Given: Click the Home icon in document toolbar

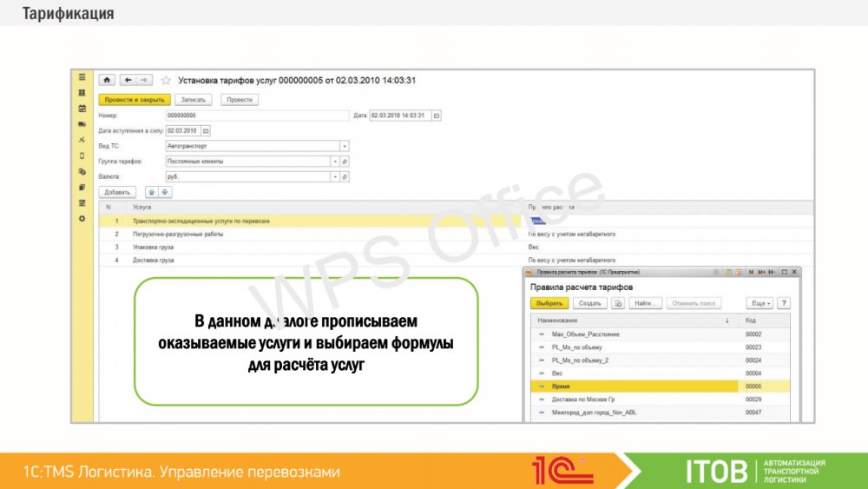Looking at the screenshot, I should coord(108,80).
